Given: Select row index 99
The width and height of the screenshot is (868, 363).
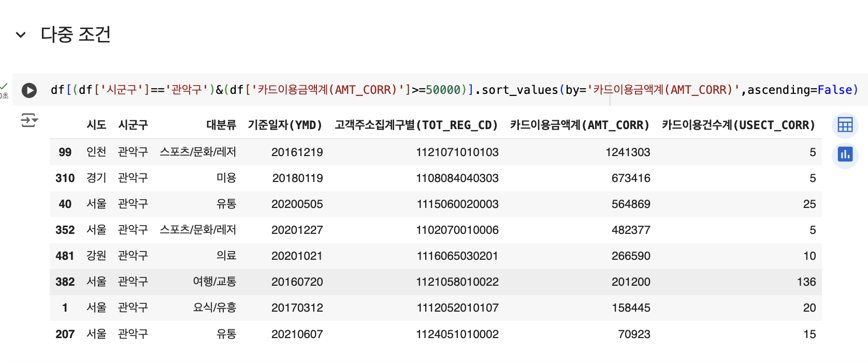Looking at the screenshot, I should pos(65,152).
